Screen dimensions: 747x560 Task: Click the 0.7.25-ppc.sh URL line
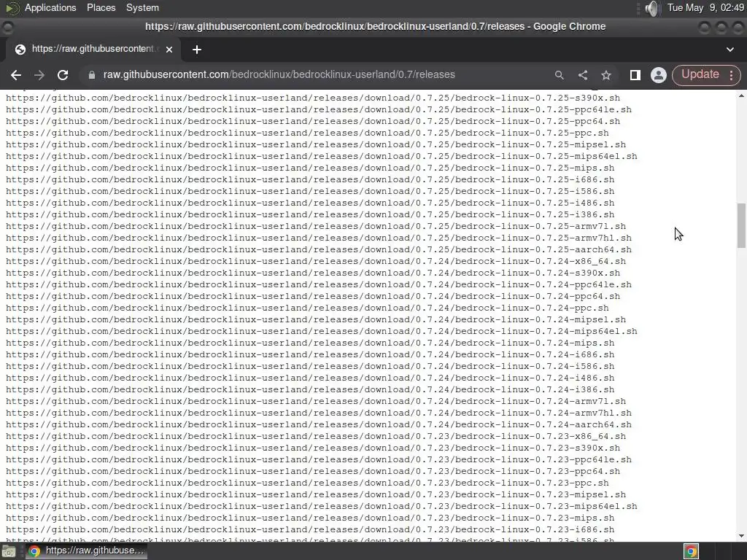(x=307, y=133)
